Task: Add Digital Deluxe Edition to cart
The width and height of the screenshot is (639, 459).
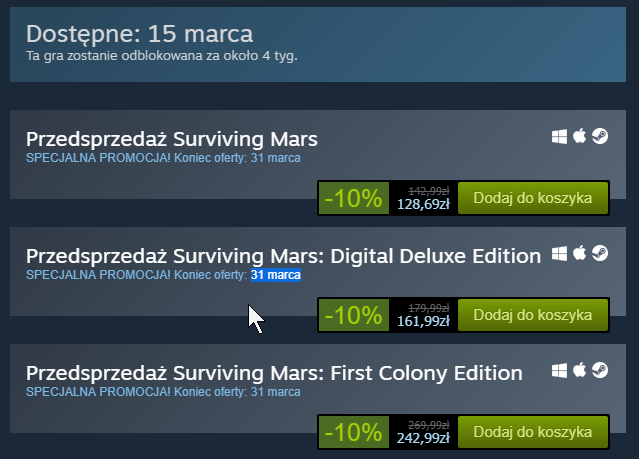Action: [x=539, y=315]
